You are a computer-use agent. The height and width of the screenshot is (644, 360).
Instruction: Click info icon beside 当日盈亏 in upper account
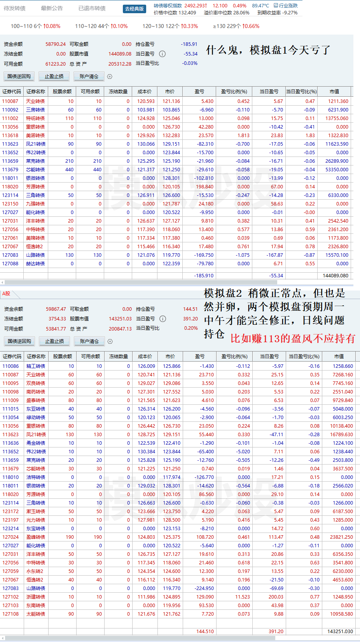click(163, 54)
